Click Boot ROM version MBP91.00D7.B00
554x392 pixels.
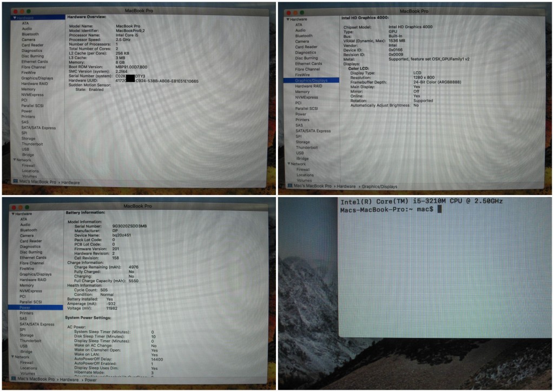(x=131, y=67)
